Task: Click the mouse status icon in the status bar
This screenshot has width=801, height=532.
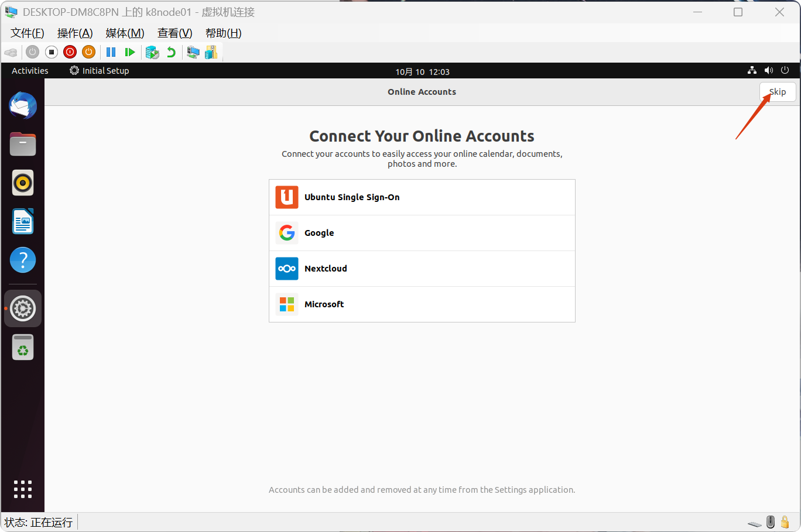Action: [x=771, y=521]
